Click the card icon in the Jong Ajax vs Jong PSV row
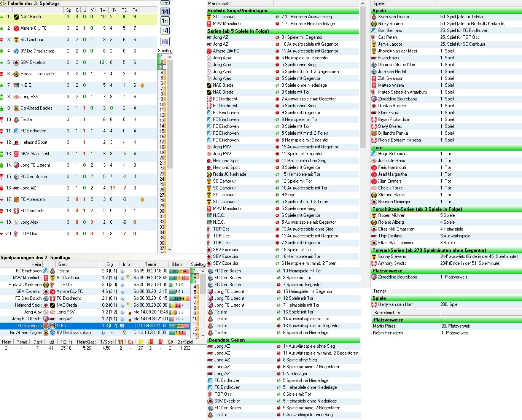Viewport: 522px width, 420px height. coord(129,313)
